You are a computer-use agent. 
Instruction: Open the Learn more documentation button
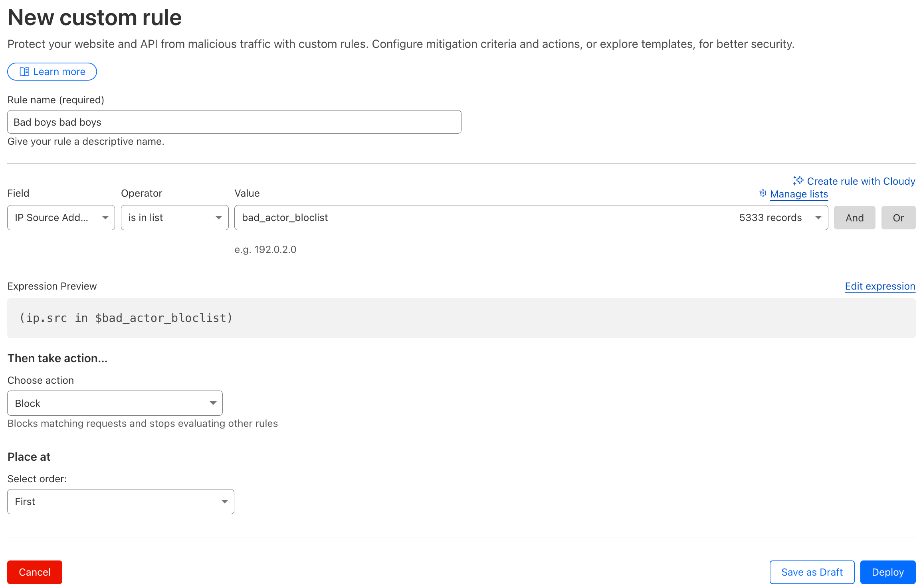coord(52,72)
